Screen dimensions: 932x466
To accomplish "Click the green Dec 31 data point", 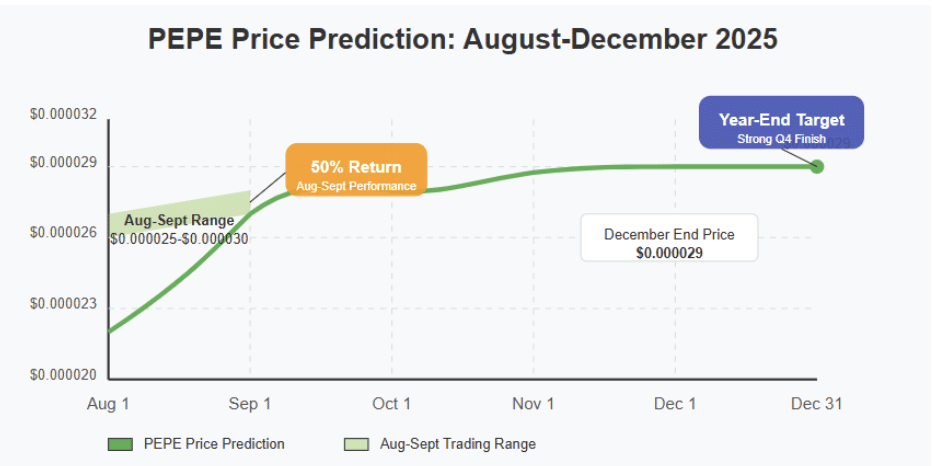I will [x=817, y=166].
